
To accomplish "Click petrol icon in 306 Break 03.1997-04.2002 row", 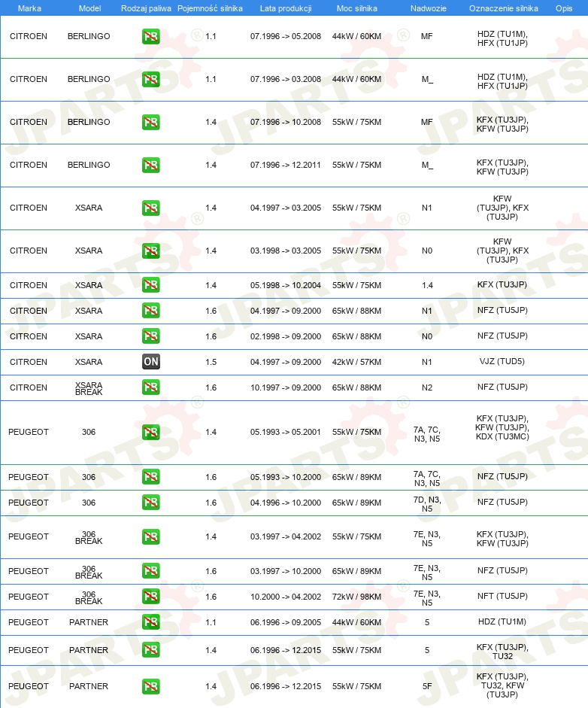I will (x=150, y=537).
